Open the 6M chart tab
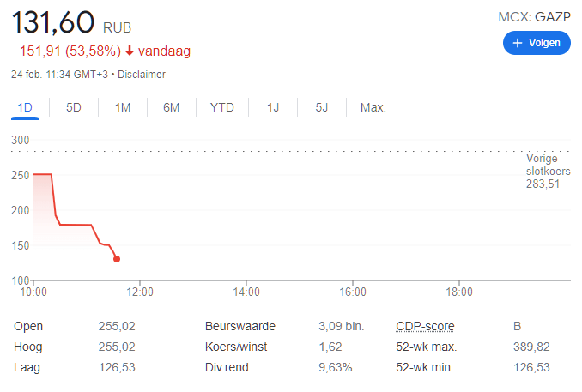Viewport: 582px width, 392px height. pyautogui.click(x=172, y=107)
